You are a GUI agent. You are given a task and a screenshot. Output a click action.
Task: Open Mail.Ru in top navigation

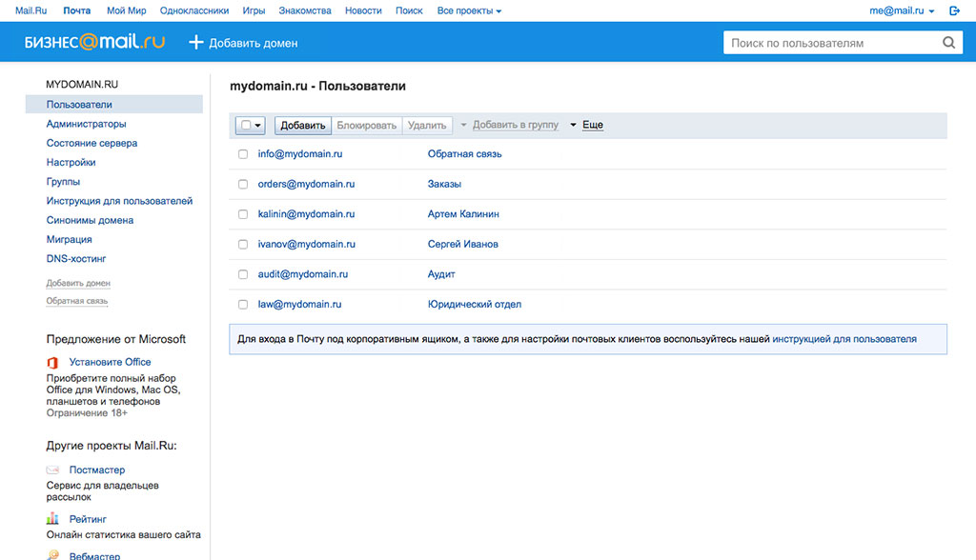pyautogui.click(x=31, y=10)
